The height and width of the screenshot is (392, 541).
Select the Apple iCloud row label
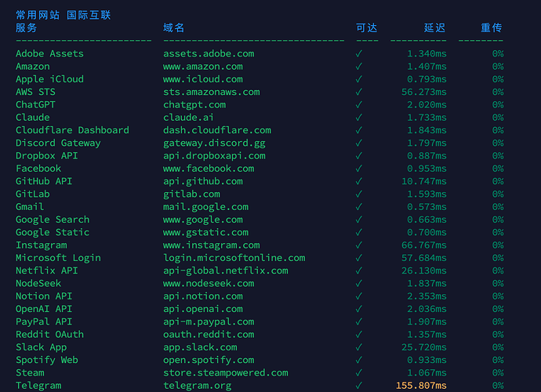tap(49, 79)
